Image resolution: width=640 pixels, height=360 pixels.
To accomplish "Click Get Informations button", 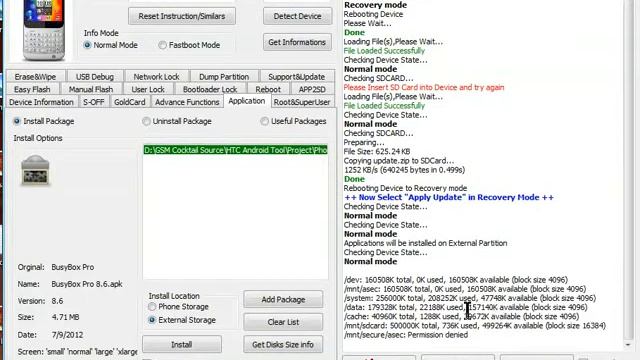I will (297, 42).
